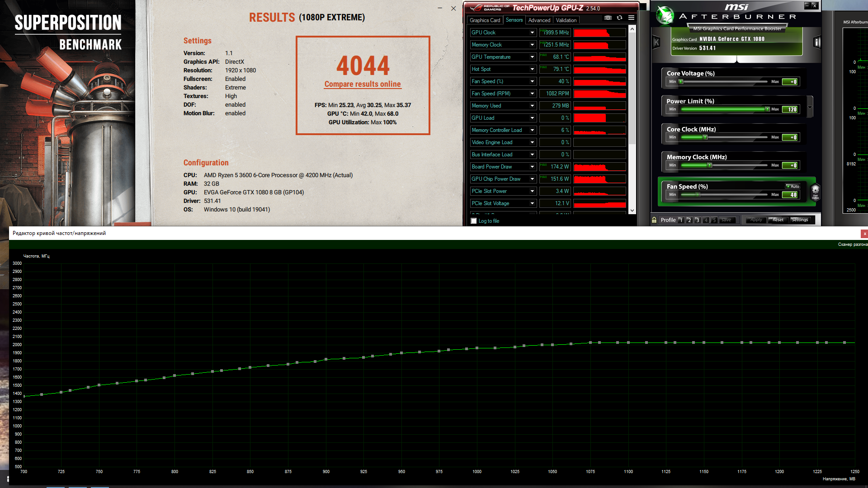The image size is (868, 488).
Task: Click the GPU-Z refresh sensors icon
Action: point(619,18)
